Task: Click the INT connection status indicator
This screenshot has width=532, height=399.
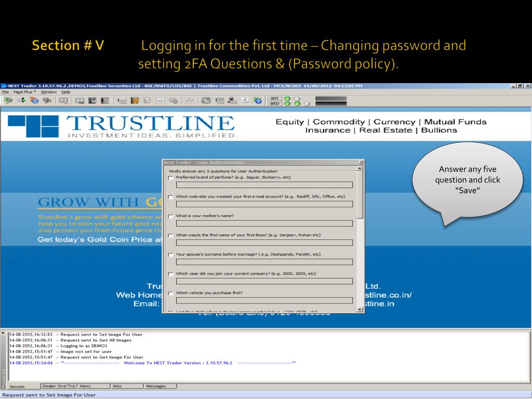Action: point(275,98)
